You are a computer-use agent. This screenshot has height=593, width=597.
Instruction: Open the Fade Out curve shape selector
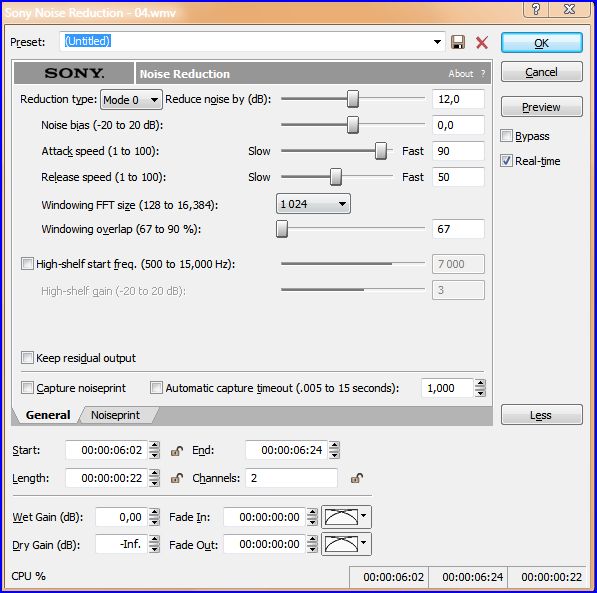coord(346,544)
